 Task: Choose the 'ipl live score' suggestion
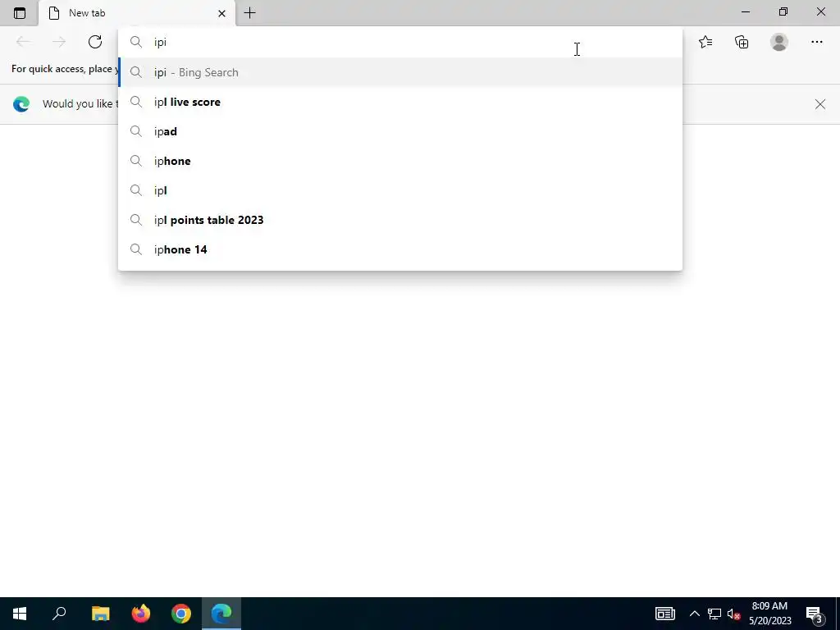pyautogui.click(x=400, y=102)
